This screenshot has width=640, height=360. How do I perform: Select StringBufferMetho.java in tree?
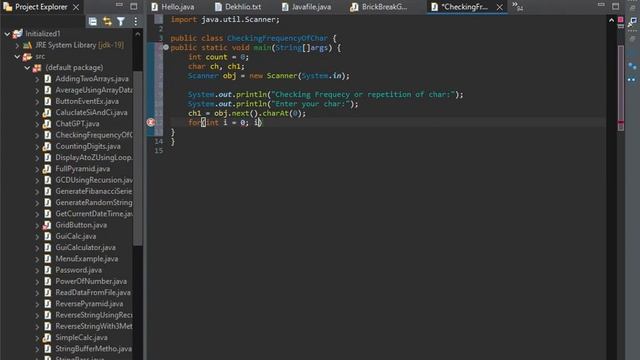pos(93,349)
